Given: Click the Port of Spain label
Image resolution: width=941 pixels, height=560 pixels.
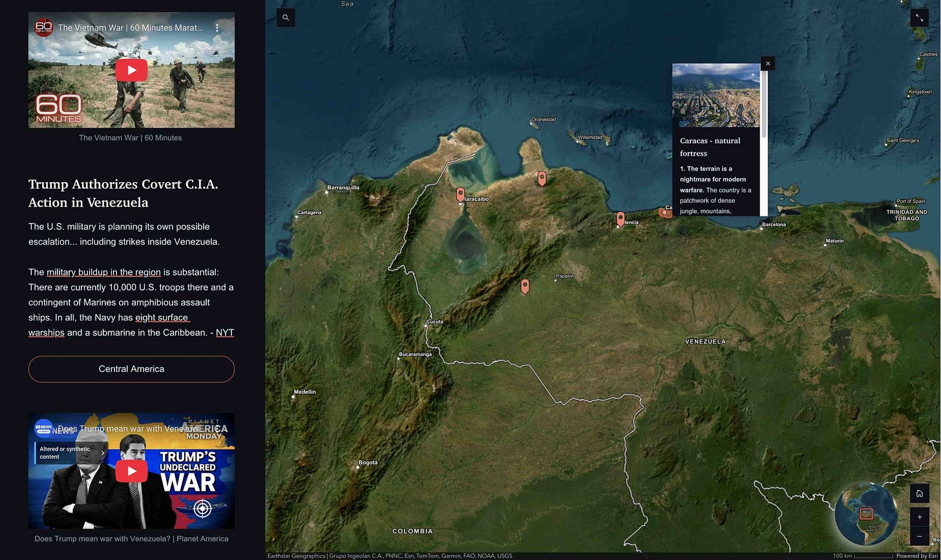Looking at the screenshot, I should (911, 202).
